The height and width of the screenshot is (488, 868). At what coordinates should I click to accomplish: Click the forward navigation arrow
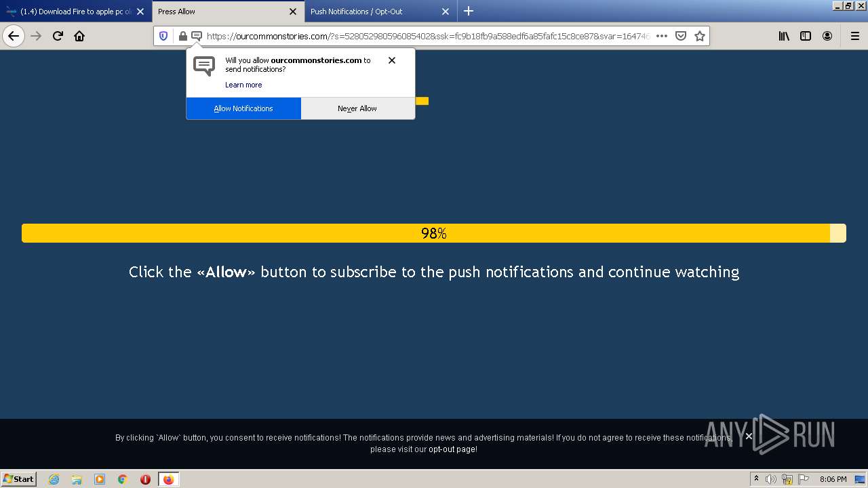(x=36, y=36)
